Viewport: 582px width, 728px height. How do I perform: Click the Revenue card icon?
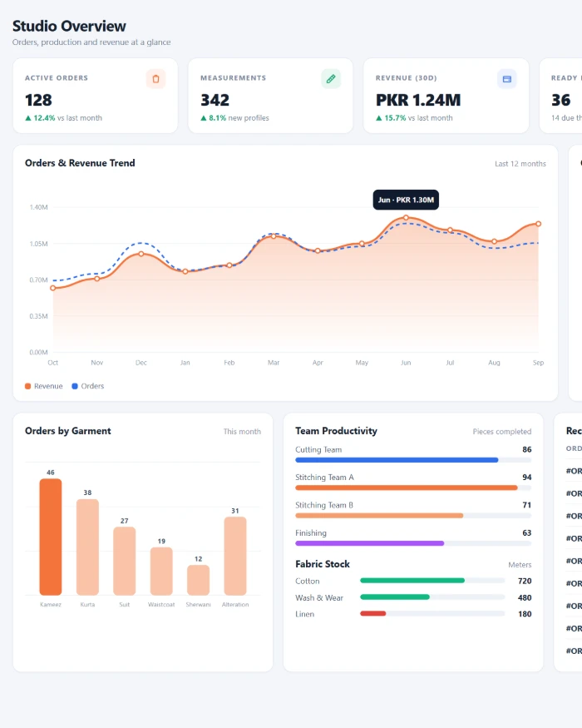coord(507,79)
